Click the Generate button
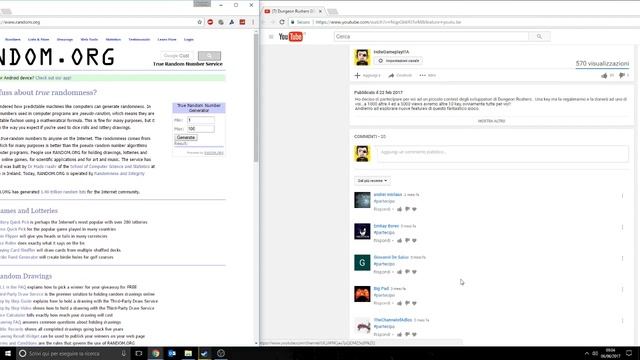Screen dimensions: 640x360 (x=186, y=138)
